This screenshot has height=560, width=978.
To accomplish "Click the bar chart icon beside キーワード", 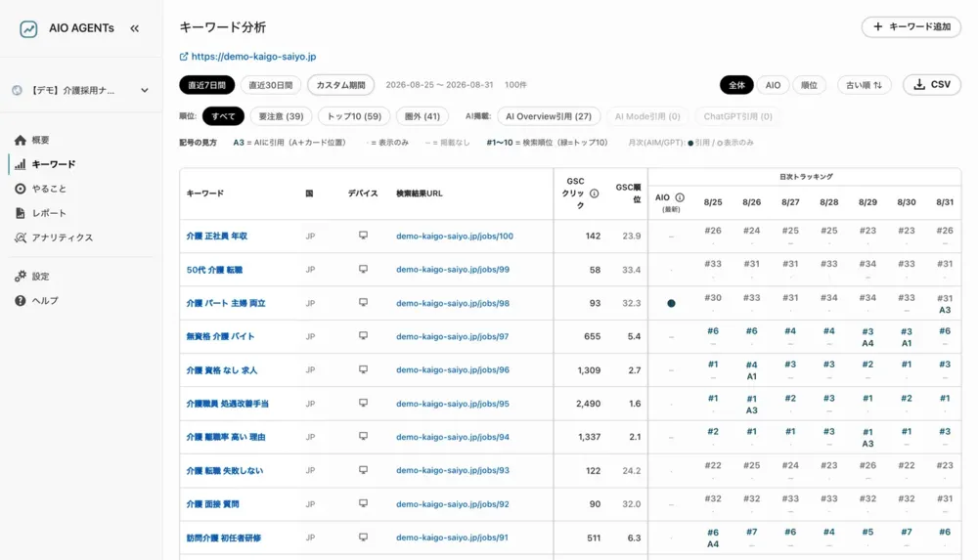I will point(20,164).
